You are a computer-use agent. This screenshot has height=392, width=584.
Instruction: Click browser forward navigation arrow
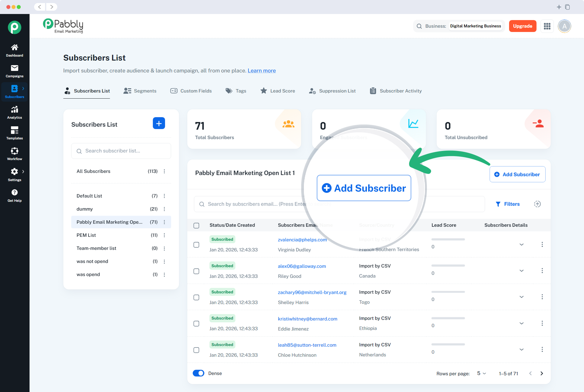tap(52, 7)
